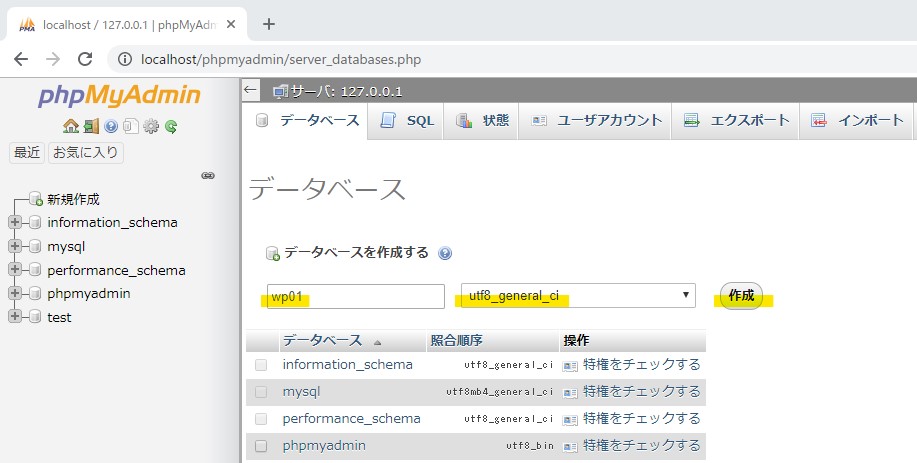Click mysql database cylinder icon in tree
The width and height of the screenshot is (917, 463).
coord(35,246)
